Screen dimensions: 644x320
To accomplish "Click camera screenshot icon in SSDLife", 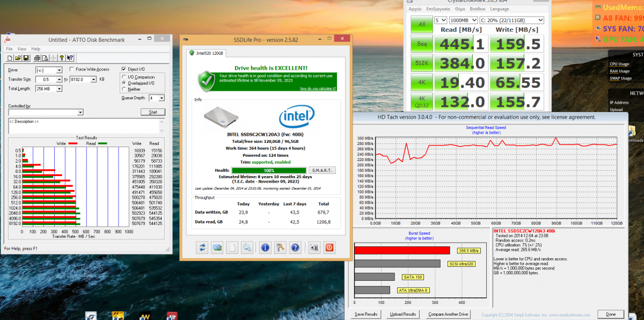I will coord(313,248).
